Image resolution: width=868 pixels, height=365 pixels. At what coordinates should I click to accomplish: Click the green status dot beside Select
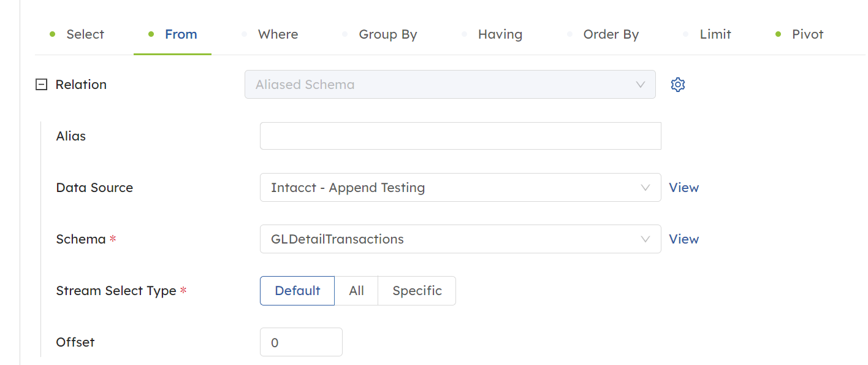click(x=52, y=34)
